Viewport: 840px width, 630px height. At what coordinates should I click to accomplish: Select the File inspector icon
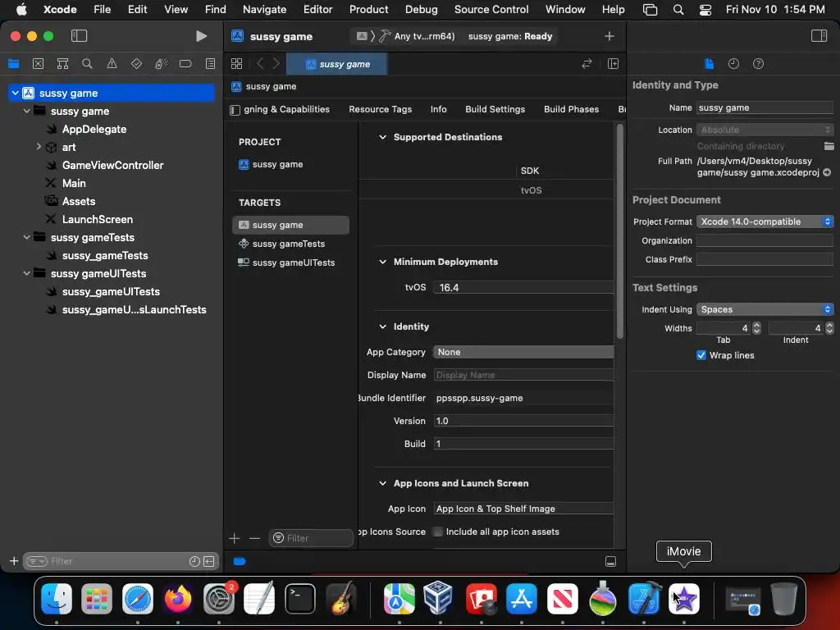click(709, 64)
